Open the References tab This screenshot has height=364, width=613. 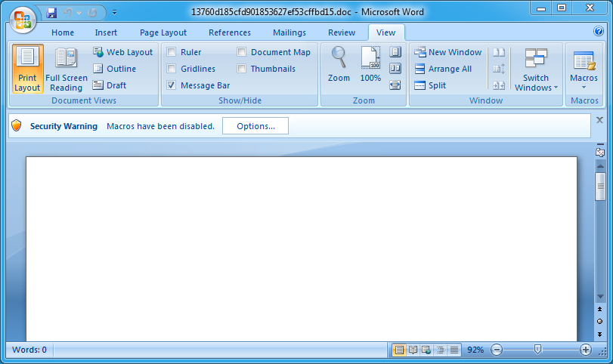(x=230, y=32)
